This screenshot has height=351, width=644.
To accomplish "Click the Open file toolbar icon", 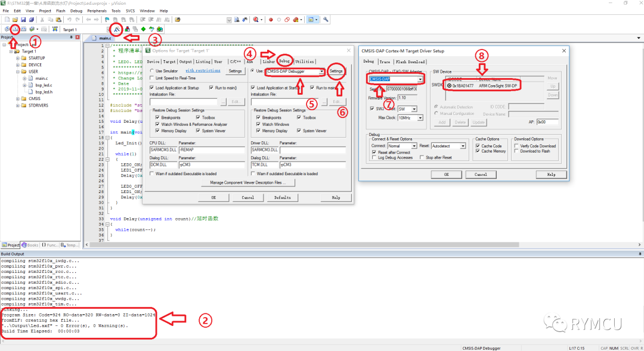I will click(x=15, y=20).
